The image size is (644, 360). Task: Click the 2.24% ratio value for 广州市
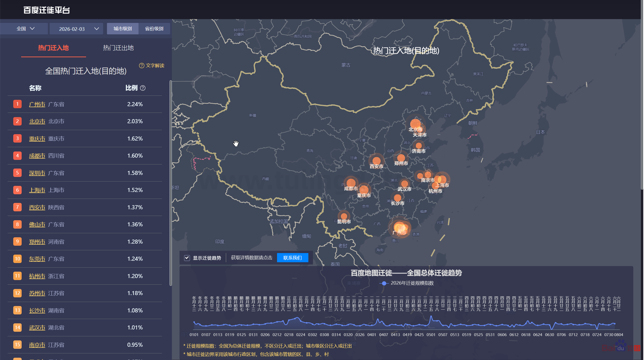pyautogui.click(x=135, y=104)
